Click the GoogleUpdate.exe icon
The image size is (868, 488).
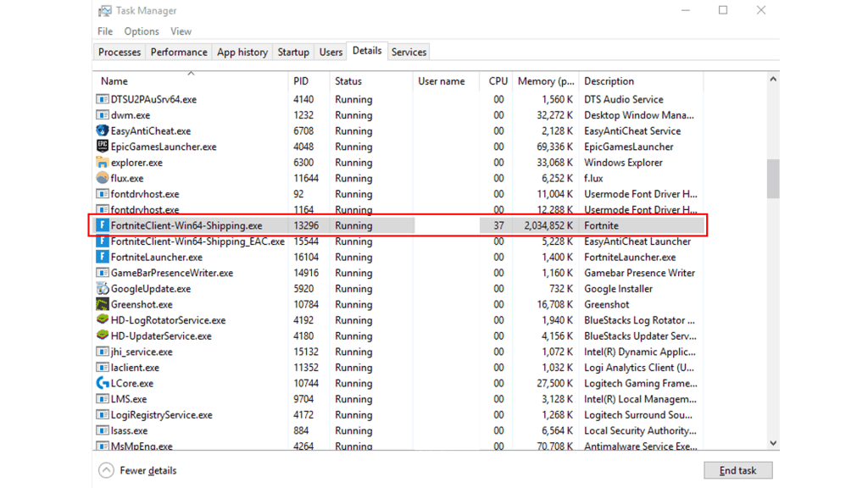pos(103,288)
